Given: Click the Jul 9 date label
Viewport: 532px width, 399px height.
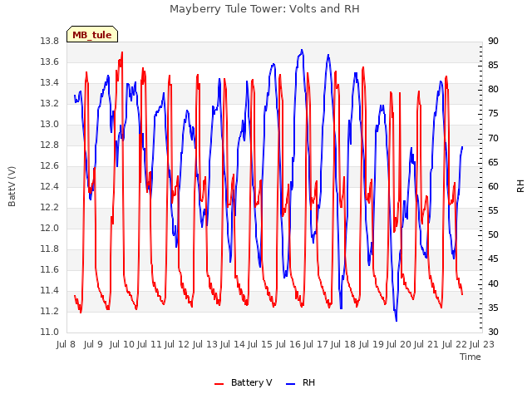Looking at the screenshot, I should tap(93, 345).
